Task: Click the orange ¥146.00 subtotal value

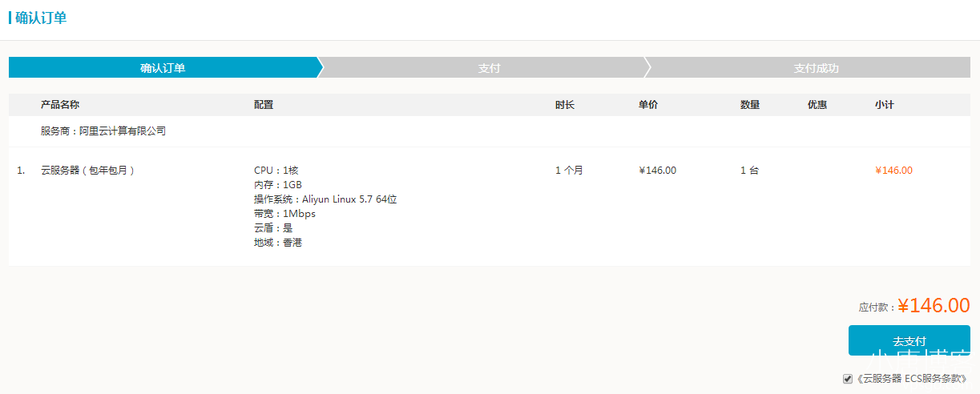Action: [x=893, y=171]
